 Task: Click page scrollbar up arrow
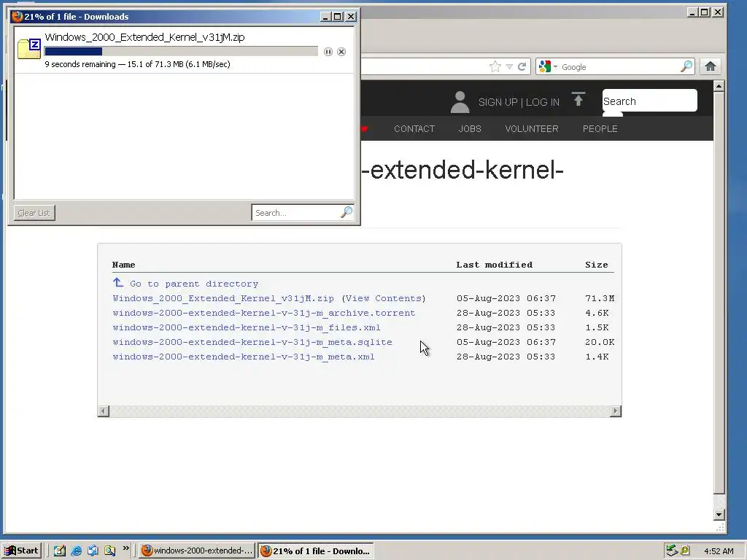tap(719, 86)
